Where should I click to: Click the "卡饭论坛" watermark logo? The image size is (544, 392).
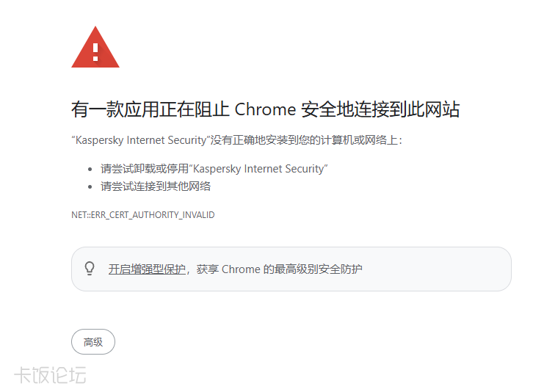click(x=50, y=375)
